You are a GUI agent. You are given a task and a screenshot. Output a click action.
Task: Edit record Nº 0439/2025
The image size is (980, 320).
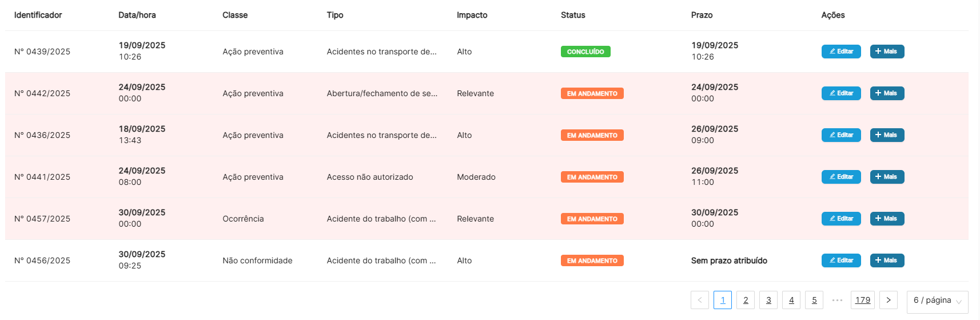point(840,52)
